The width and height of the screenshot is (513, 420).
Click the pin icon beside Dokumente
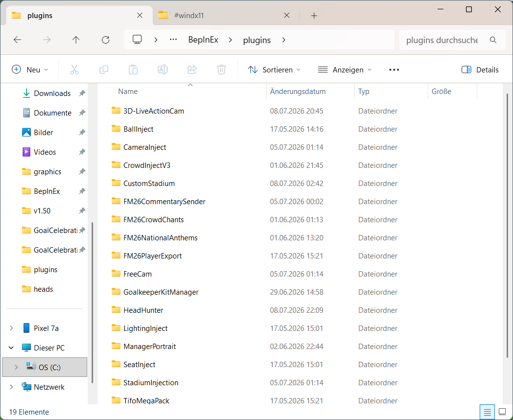[x=82, y=113]
